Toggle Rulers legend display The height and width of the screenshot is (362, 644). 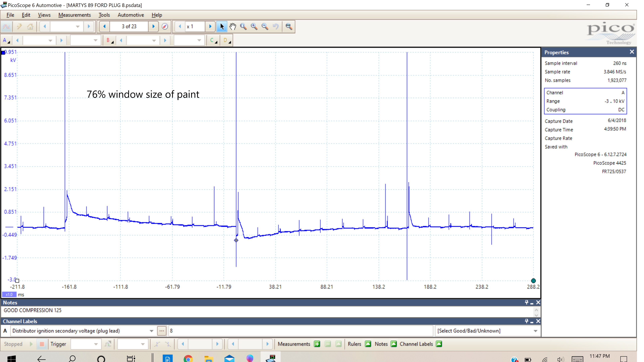click(368, 344)
